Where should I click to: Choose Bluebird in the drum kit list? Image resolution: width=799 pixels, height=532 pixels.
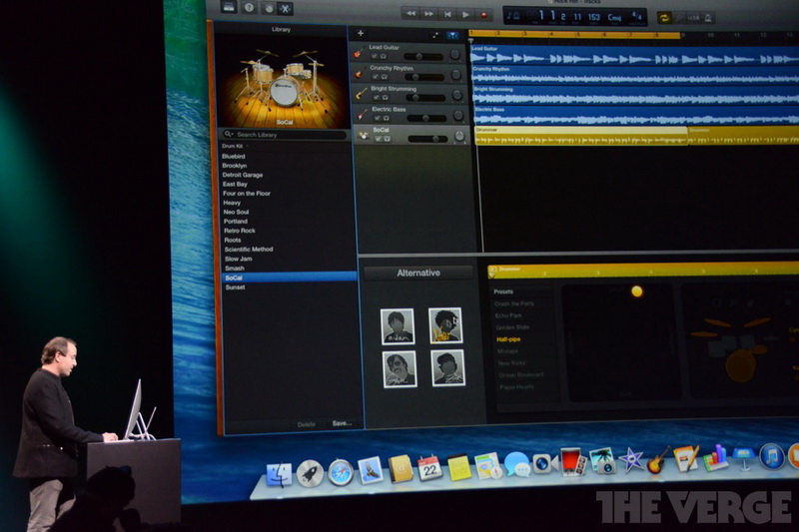tap(234, 157)
